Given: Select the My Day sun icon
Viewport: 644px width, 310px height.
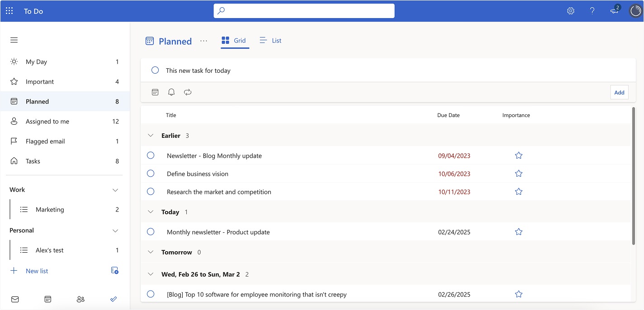Looking at the screenshot, I should [x=14, y=61].
